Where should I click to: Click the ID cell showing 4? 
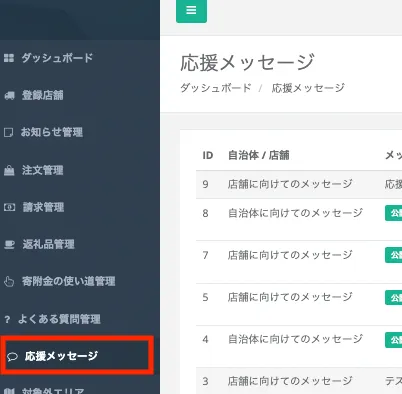pos(205,339)
